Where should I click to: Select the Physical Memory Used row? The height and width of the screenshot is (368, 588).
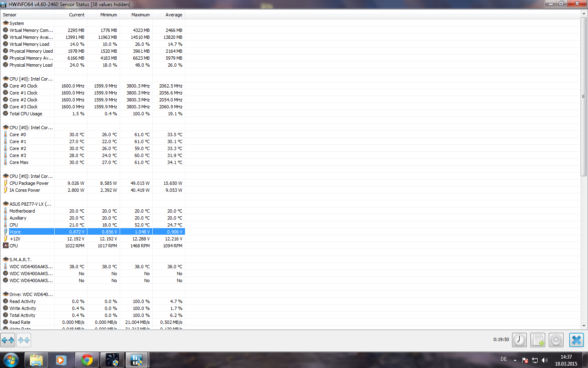point(93,51)
